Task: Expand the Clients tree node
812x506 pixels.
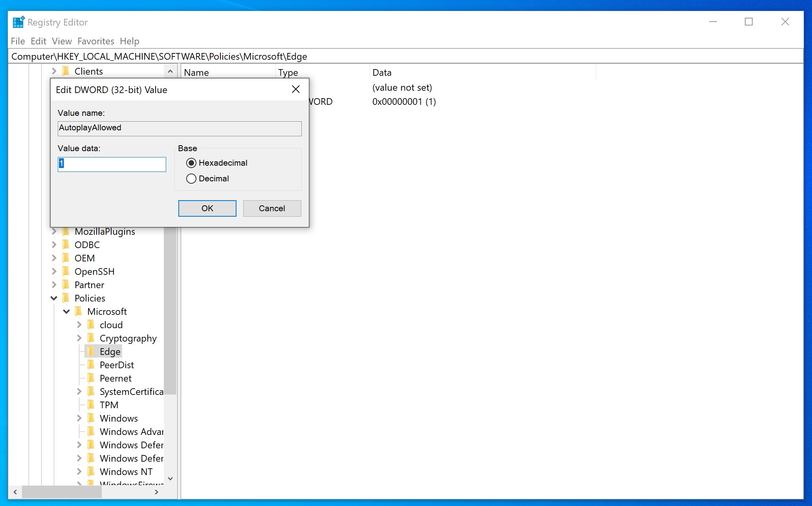Action: tap(54, 71)
